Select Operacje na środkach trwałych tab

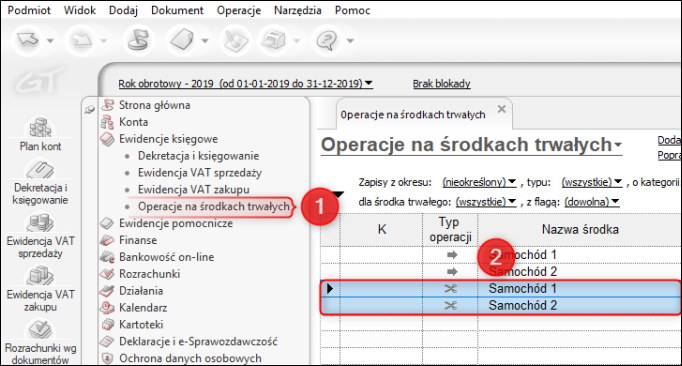point(413,115)
